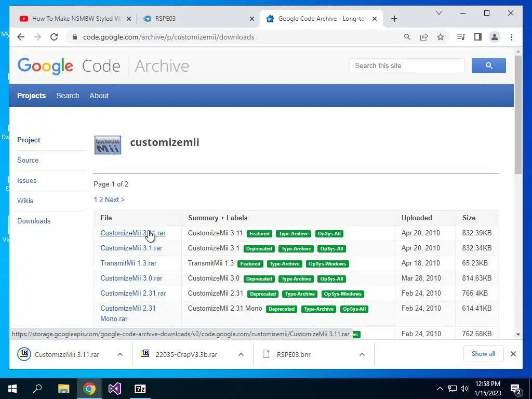
Task: Click the forward navigation arrow
Action: [37, 37]
